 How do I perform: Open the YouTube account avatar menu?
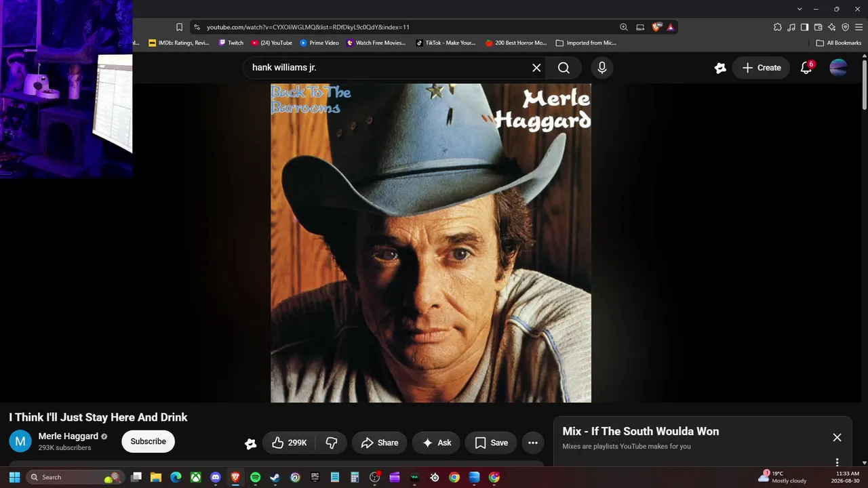[x=838, y=68]
